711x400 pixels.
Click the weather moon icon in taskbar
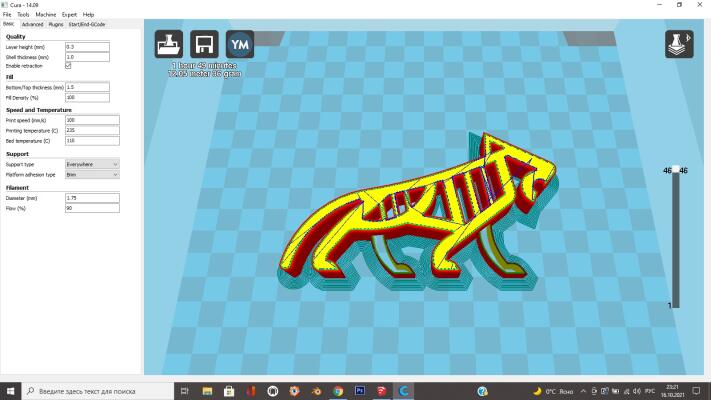pos(537,391)
